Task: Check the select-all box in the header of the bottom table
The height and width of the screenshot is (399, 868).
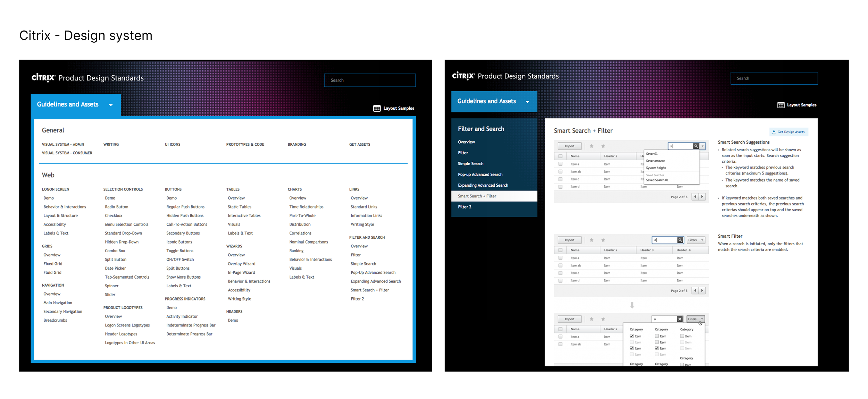Action: coord(560,329)
